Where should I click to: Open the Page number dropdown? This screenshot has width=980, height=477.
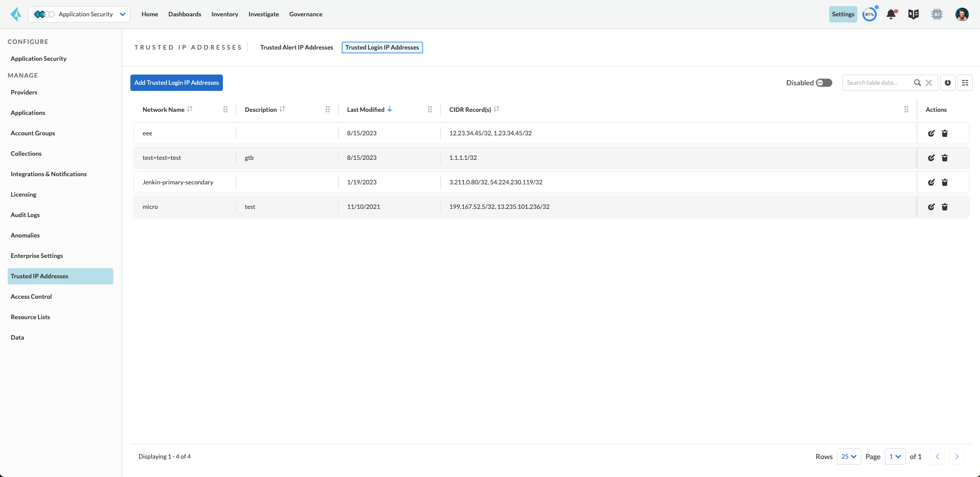(x=895, y=457)
